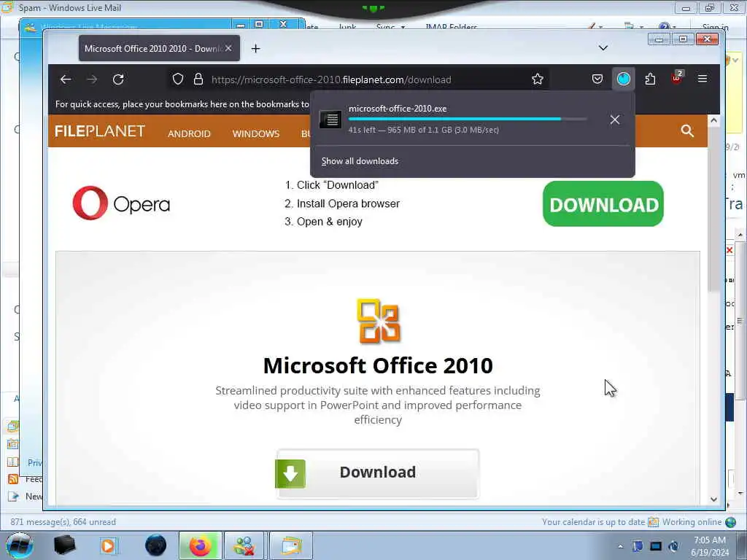
Task: Expand the list all tabs chevron
Action: (x=603, y=48)
